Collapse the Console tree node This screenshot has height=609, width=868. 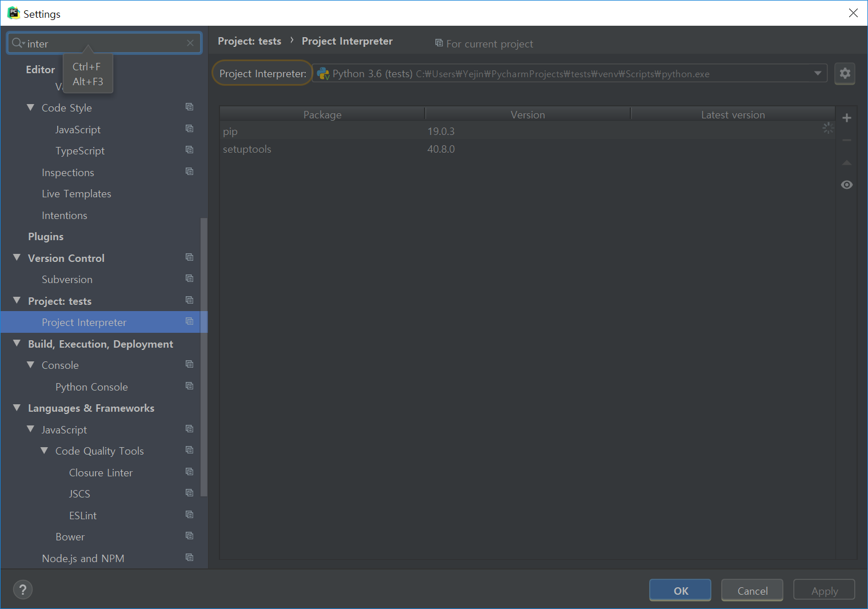click(x=31, y=365)
